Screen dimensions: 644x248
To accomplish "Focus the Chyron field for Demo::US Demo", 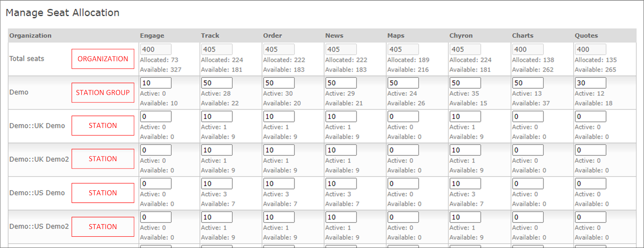I will pyautogui.click(x=465, y=183).
